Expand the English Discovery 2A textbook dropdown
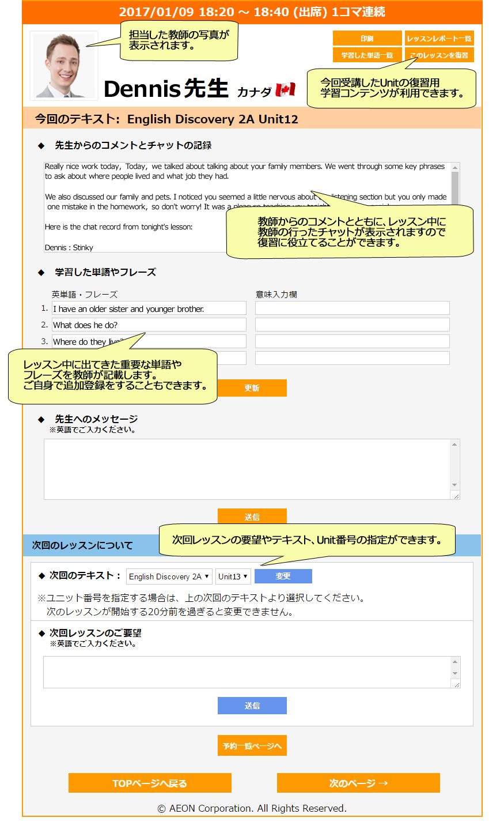Viewport: 504px width, 829px height. pos(169,576)
